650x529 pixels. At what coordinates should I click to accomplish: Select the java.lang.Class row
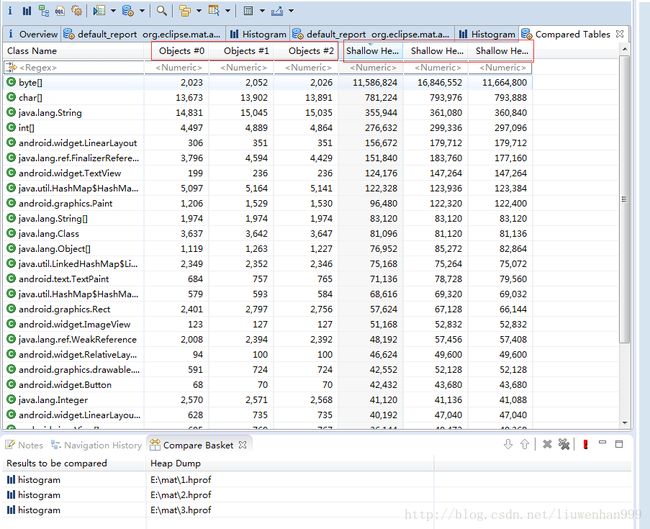point(268,233)
